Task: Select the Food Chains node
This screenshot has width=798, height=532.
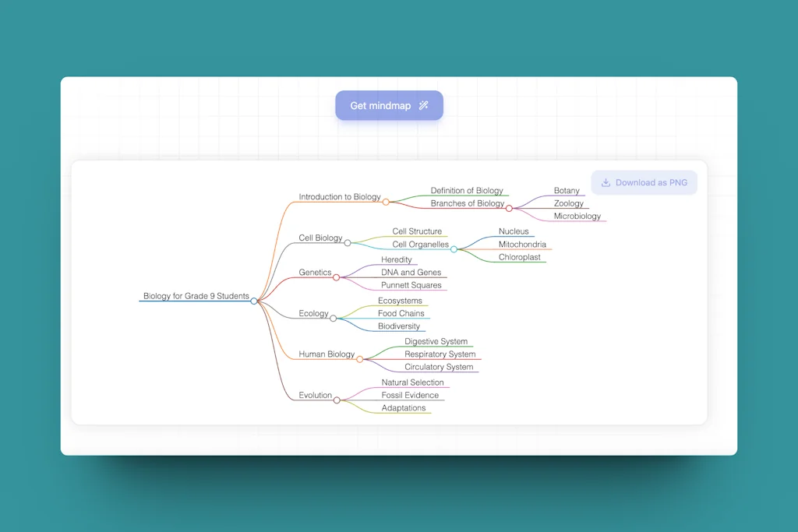Action: (x=400, y=313)
